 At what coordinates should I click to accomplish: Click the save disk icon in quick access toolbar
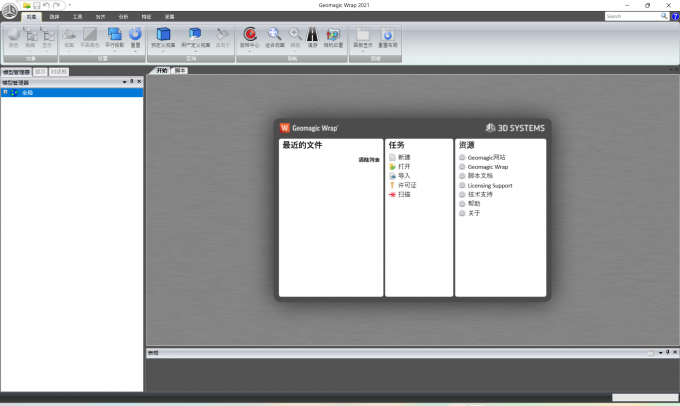36,5
